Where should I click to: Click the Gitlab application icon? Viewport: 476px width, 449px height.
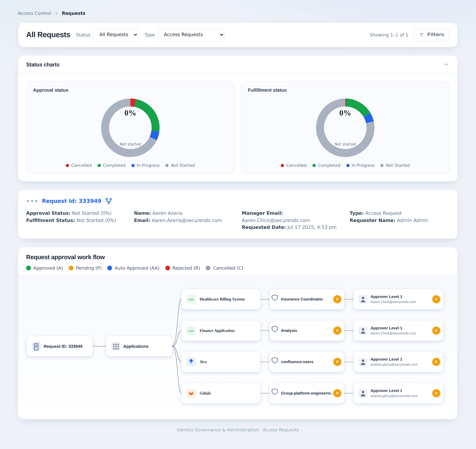pos(191,393)
